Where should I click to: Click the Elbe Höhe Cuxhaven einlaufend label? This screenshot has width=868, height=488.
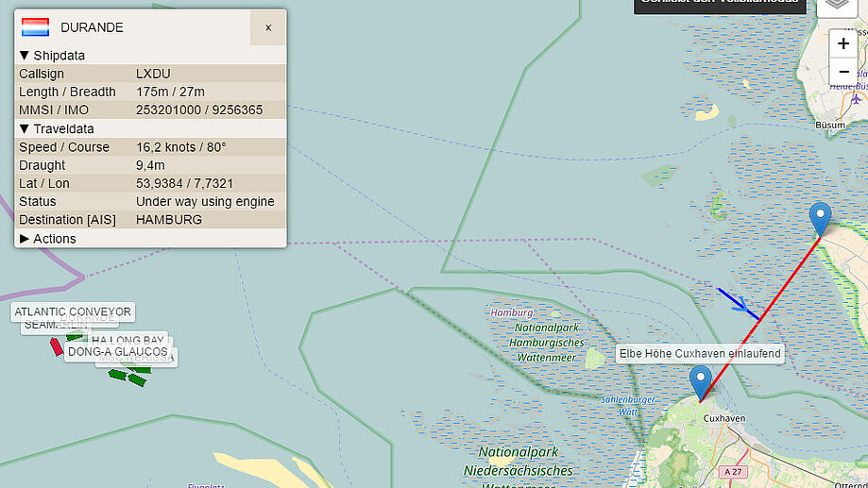[700, 354]
